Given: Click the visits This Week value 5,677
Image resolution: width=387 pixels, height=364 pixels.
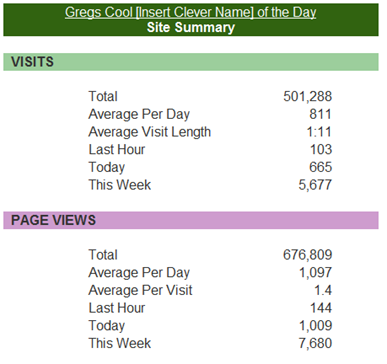Looking at the screenshot, I should (x=315, y=185).
